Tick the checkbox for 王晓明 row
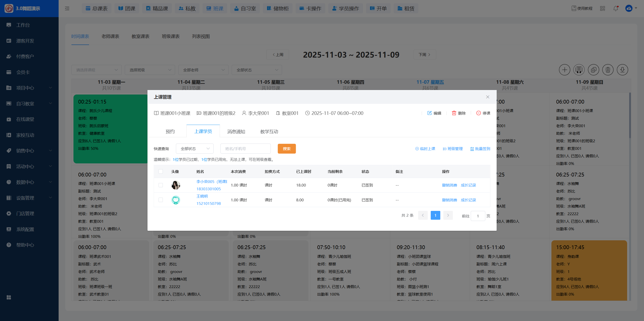 click(160, 200)
